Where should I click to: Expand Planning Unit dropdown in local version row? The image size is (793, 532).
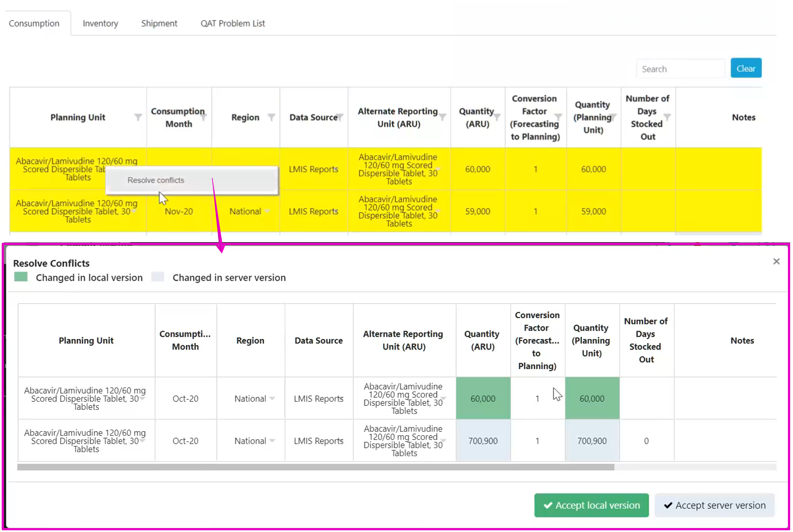click(143, 398)
